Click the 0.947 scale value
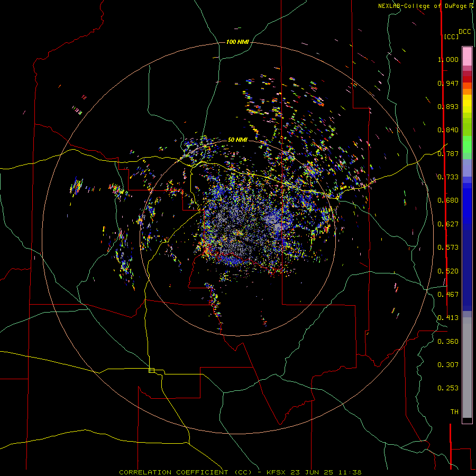 (448, 83)
